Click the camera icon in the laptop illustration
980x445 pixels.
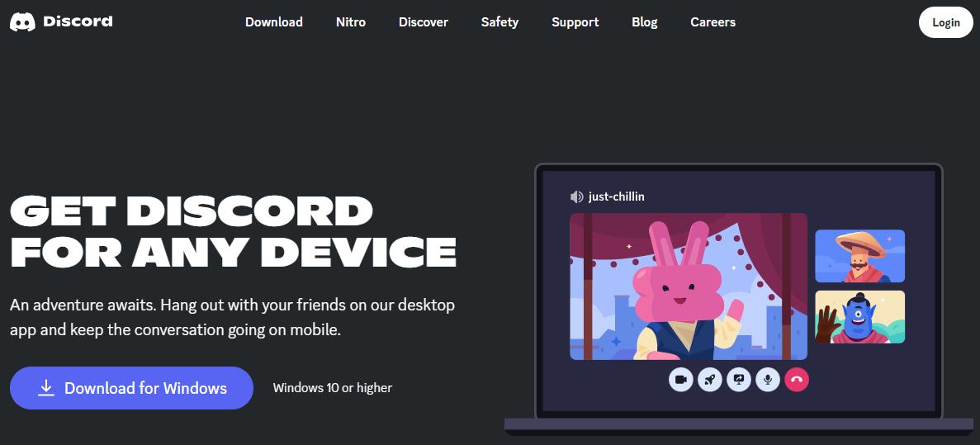(680, 380)
